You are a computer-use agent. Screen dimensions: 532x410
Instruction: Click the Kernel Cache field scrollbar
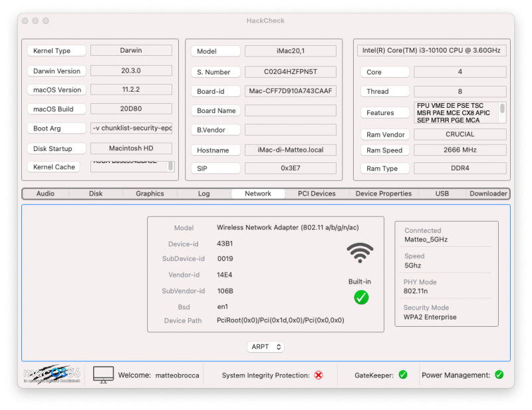(171, 166)
